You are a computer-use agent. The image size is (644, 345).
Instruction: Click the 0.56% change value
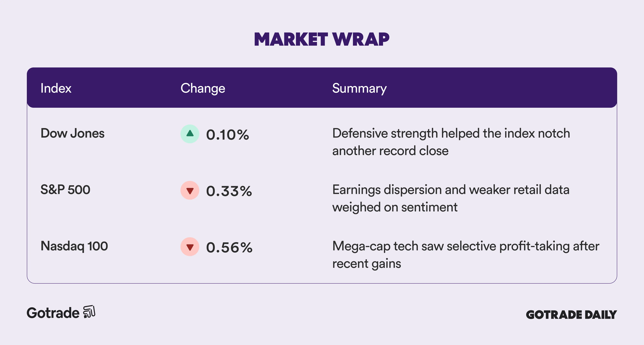229,248
